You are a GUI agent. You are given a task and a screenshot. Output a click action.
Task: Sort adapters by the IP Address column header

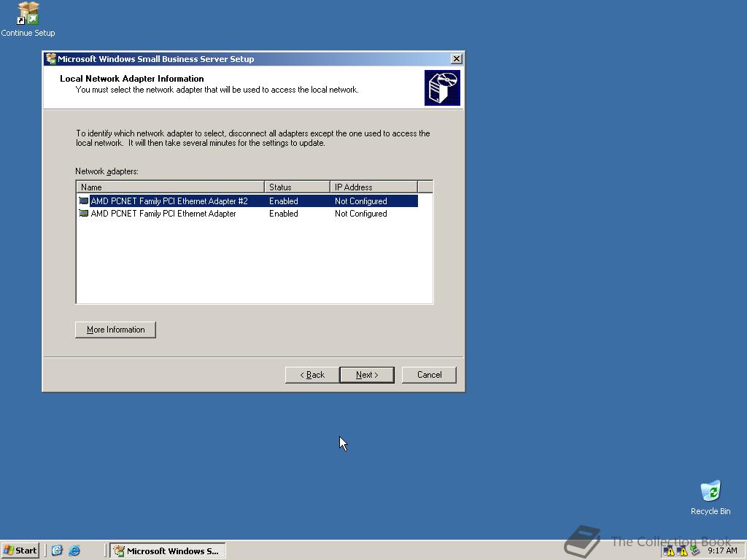[x=374, y=187]
